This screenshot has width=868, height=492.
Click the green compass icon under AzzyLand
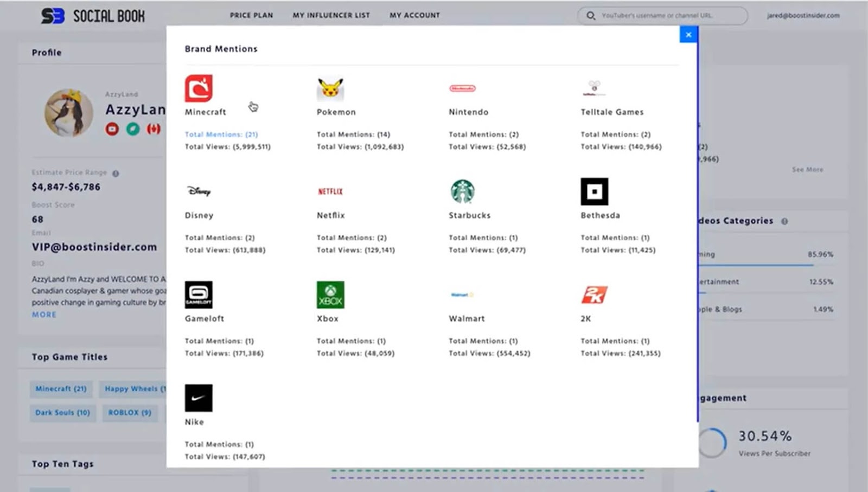[x=133, y=129]
